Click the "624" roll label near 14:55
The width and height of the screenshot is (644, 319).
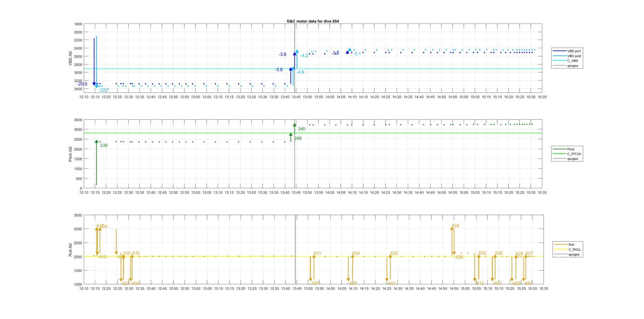pyautogui.click(x=455, y=226)
